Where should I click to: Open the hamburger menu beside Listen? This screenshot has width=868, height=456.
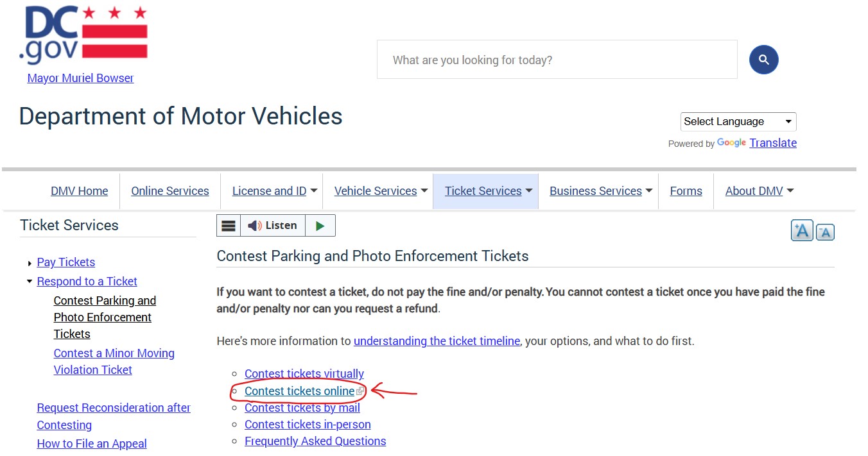[x=228, y=225]
